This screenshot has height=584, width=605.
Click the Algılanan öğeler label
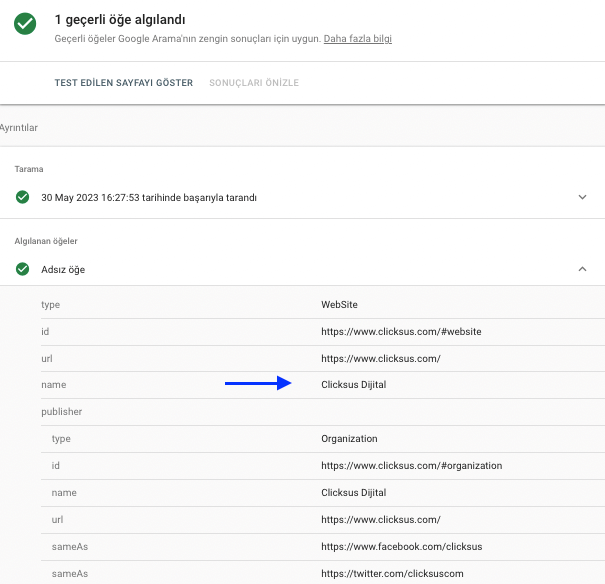point(46,241)
